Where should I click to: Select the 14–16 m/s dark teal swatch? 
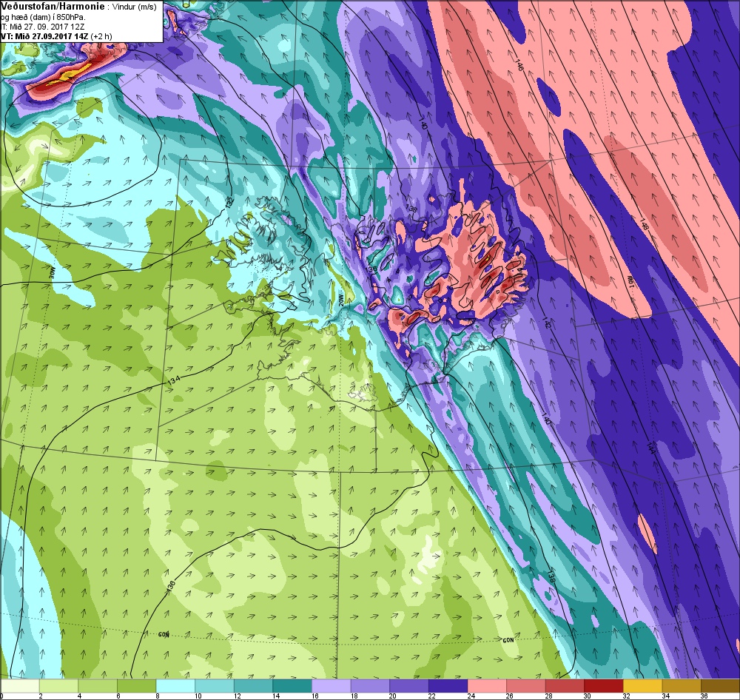(x=292, y=685)
